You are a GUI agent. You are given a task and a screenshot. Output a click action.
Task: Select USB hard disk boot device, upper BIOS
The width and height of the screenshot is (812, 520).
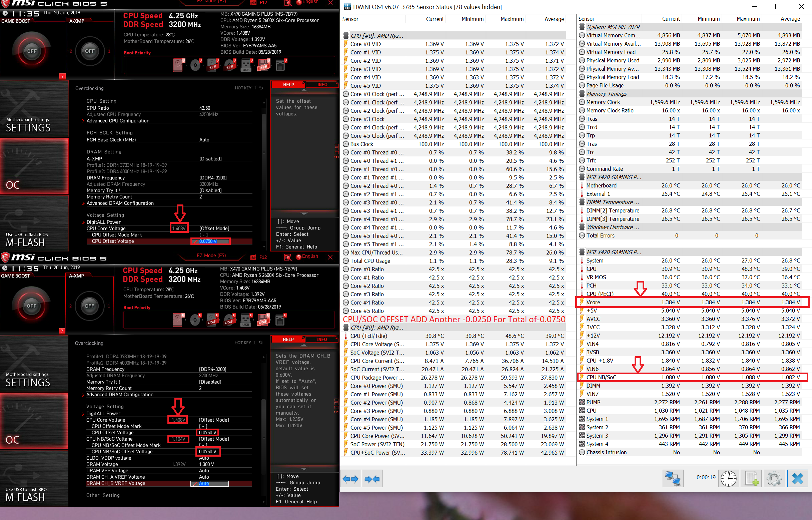(x=213, y=65)
